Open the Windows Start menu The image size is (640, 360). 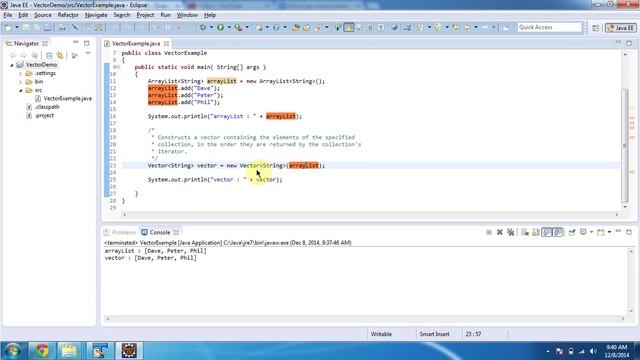coord(13,351)
